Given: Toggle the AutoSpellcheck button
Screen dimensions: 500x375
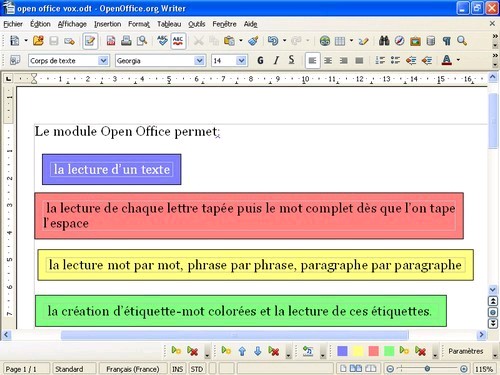Looking at the screenshot, I should click(178, 41).
